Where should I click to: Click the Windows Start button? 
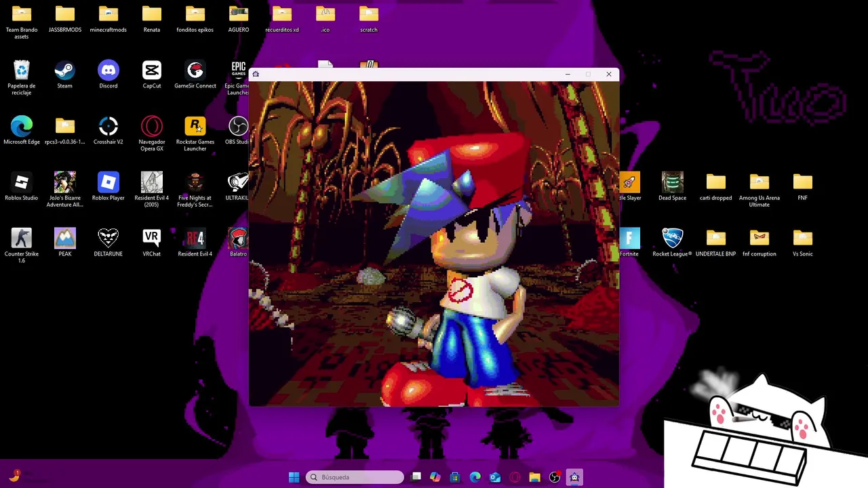(294, 477)
